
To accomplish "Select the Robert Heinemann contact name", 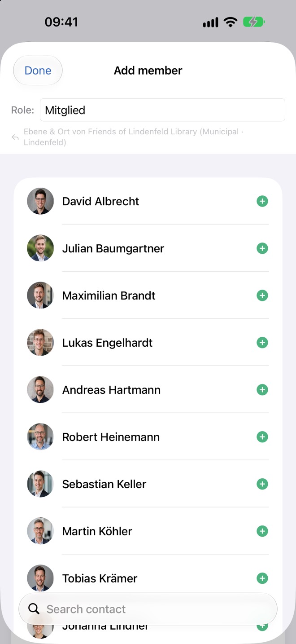I will pyautogui.click(x=111, y=437).
